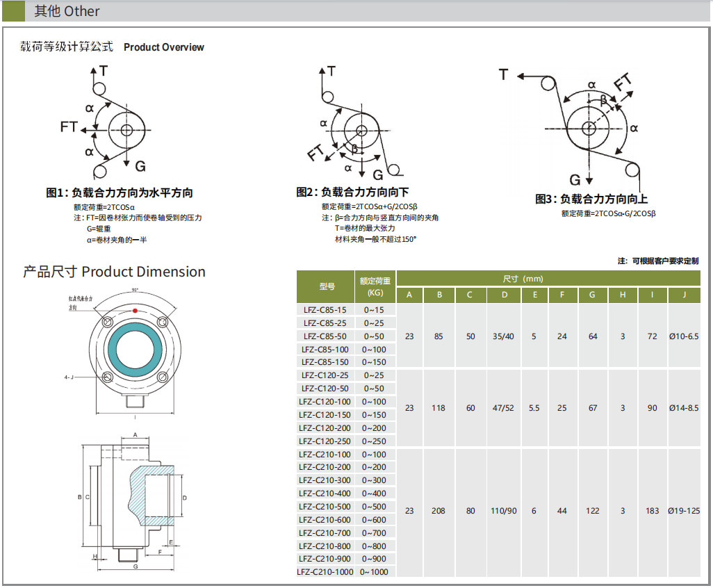Click the teal ring in the front-view drawing
This screenshot has width=713, height=588.
[134, 346]
